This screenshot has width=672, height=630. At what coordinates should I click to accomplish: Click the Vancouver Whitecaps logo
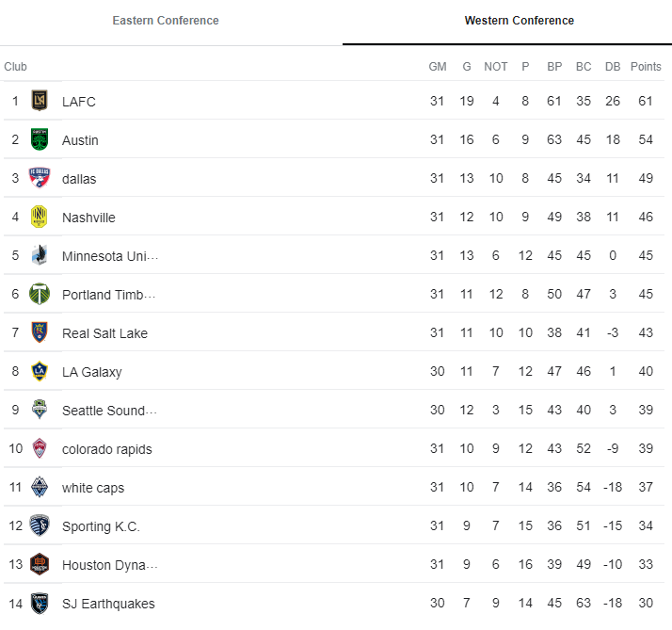pyautogui.click(x=40, y=487)
